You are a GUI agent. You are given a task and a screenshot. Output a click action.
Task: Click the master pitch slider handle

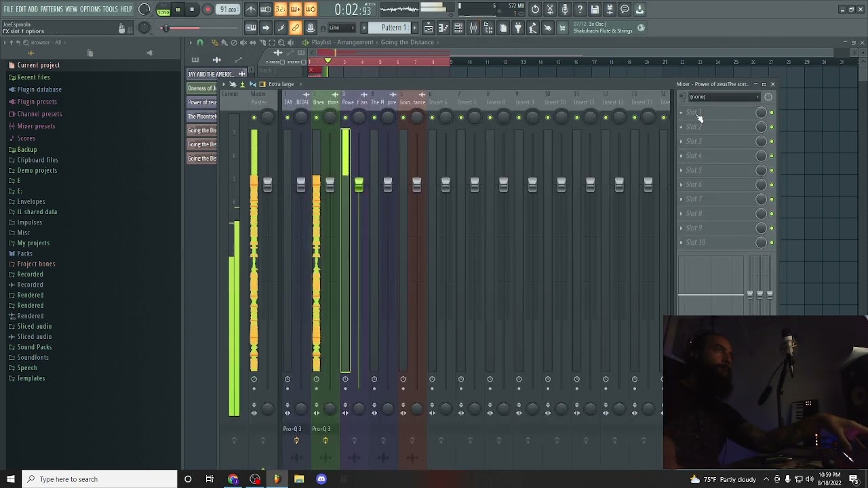click(x=165, y=28)
